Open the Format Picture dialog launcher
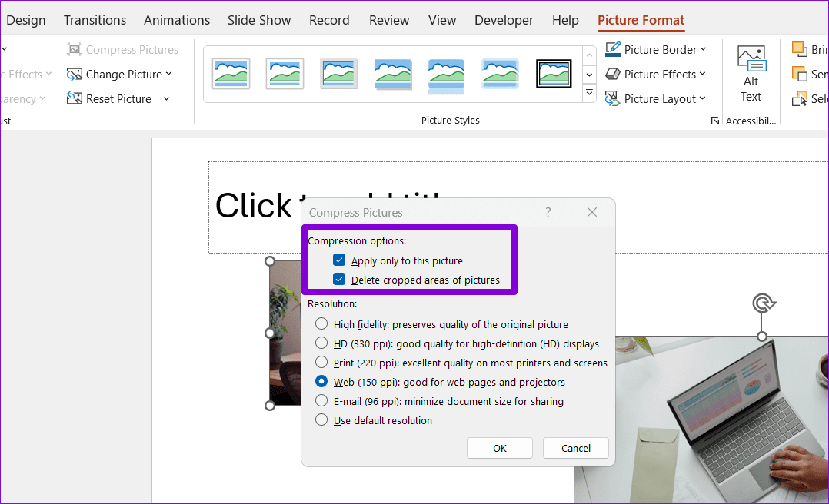The width and height of the screenshot is (829, 504). pyautogui.click(x=715, y=121)
